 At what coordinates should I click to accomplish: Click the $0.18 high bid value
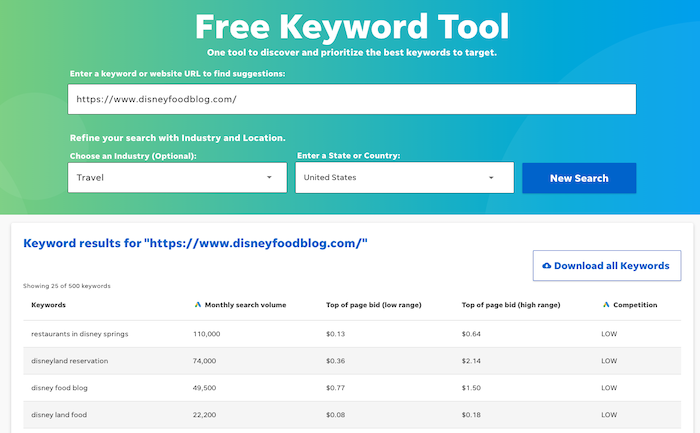click(471, 415)
